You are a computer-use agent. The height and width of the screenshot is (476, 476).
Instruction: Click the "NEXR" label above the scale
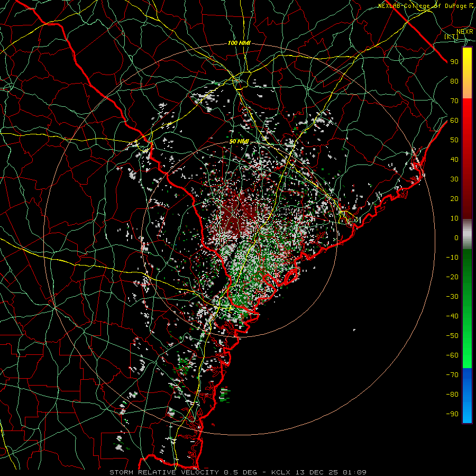point(464,31)
